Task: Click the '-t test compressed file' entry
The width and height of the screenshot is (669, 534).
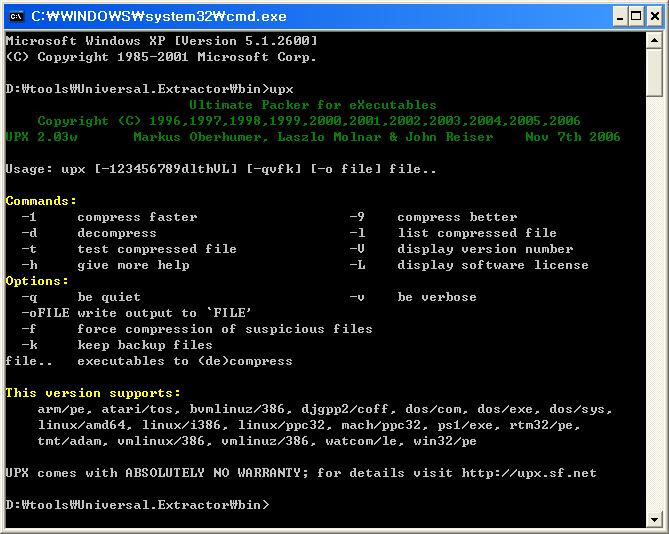Action: (x=129, y=249)
